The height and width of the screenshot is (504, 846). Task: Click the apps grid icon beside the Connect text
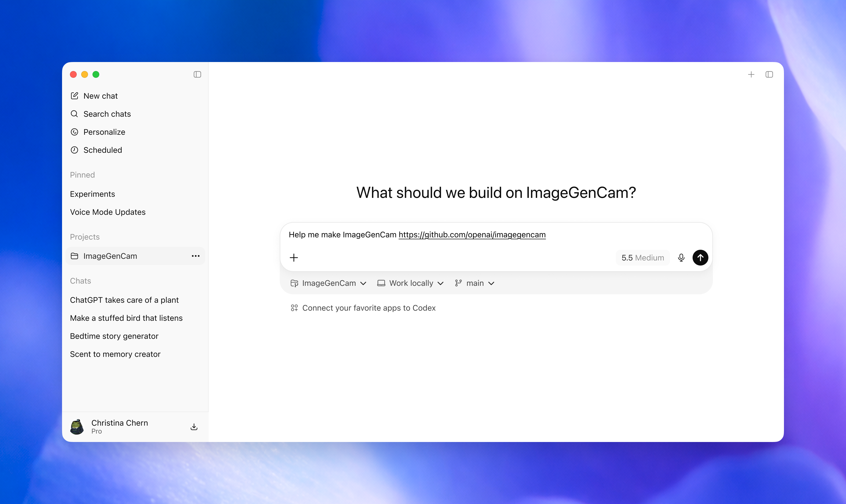294,308
